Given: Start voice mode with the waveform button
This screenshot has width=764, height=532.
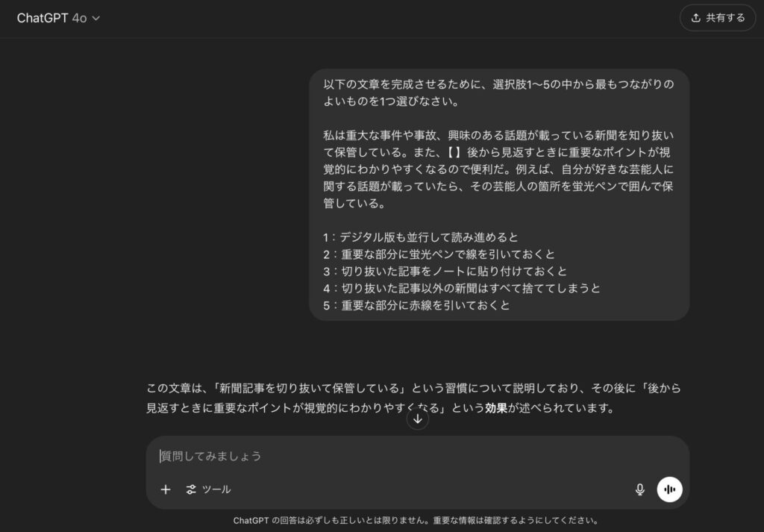Looking at the screenshot, I should 669,489.
